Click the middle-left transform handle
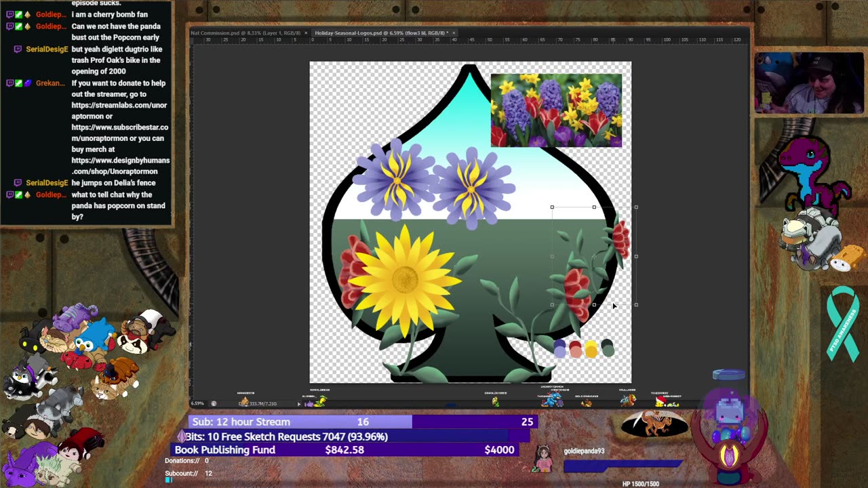 click(552, 256)
